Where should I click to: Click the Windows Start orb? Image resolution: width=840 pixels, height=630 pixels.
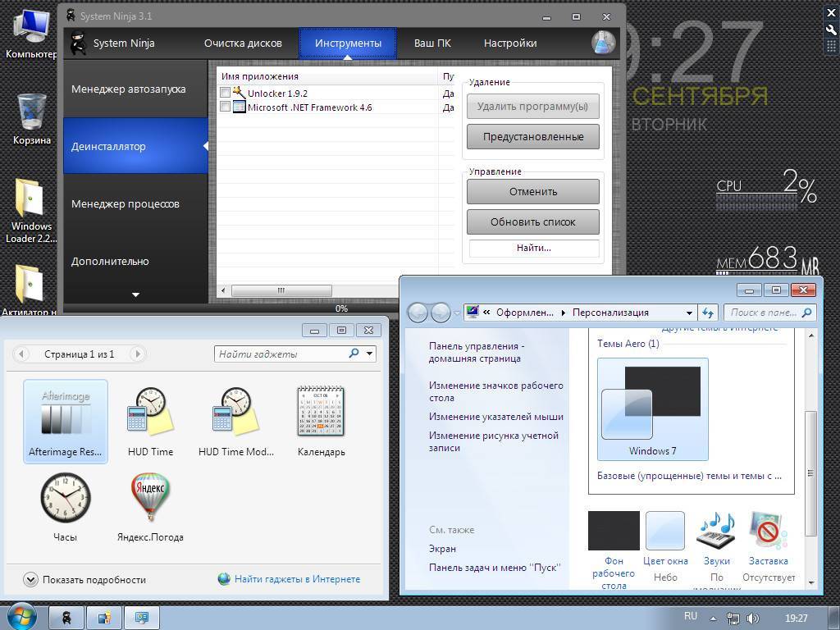tap(21, 618)
